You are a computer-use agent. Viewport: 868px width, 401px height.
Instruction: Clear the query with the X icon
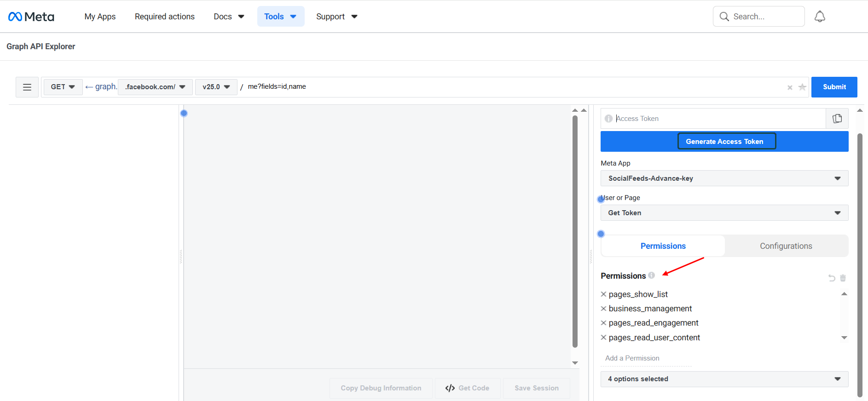[790, 87]
